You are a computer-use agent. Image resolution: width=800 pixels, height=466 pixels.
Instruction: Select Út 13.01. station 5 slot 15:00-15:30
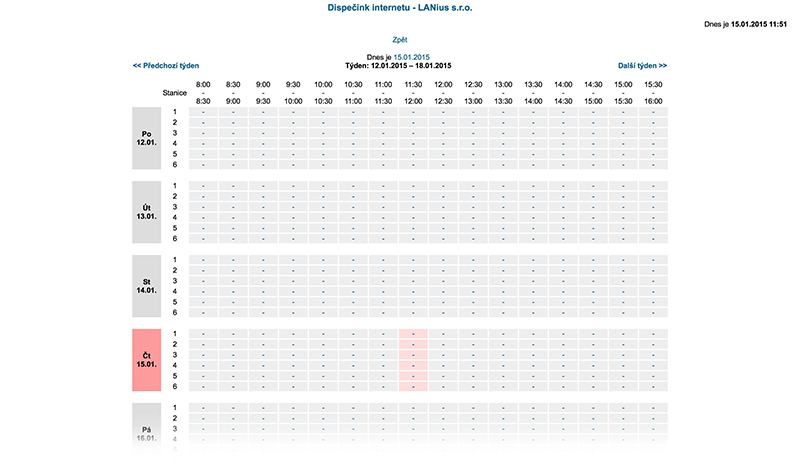point(623,228)
